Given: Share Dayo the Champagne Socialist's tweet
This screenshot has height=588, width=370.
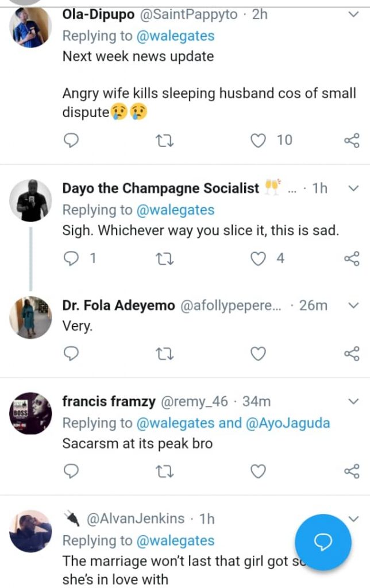Looking at the screenshot, I should 351,258.
